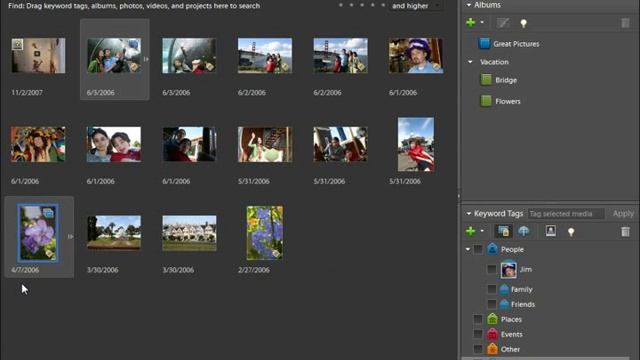
Task: Check the Jim keyword tag checkbox
Action: point(492,269)
